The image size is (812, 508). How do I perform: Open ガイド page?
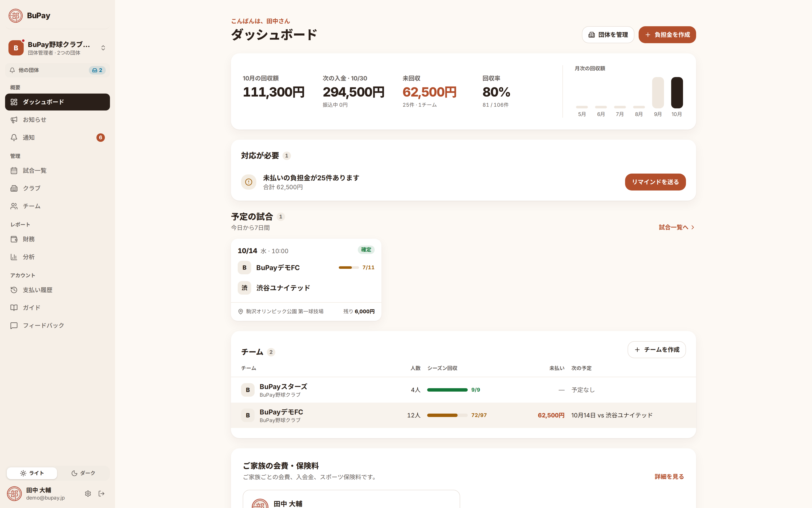(x=57, y=307)
